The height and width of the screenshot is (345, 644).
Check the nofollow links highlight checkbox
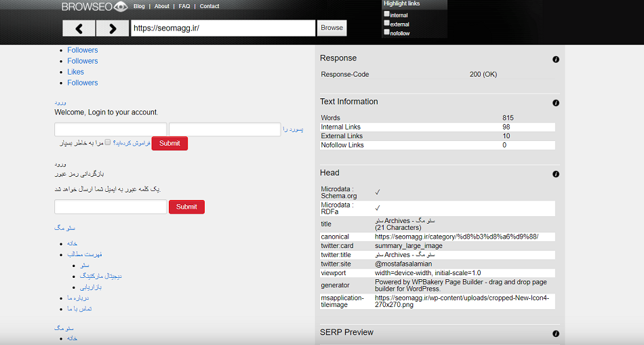[x=386, y=32]
